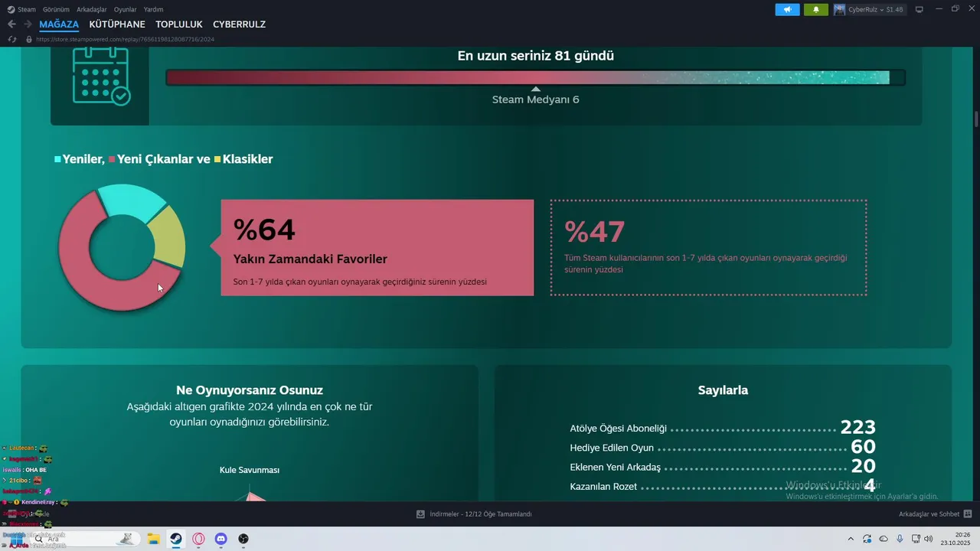Click the longest streak progress bar

pos(535,77)
